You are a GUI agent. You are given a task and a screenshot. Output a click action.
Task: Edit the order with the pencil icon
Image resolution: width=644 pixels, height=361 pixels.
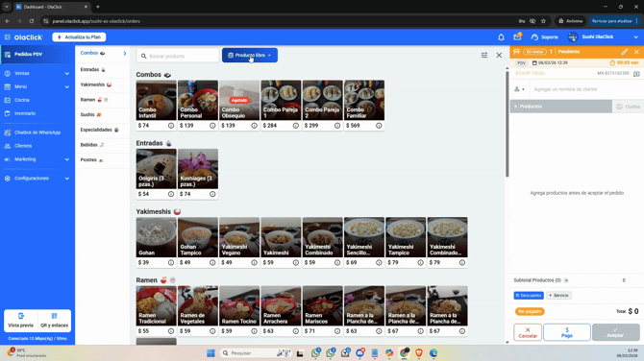tap(624, 52)
